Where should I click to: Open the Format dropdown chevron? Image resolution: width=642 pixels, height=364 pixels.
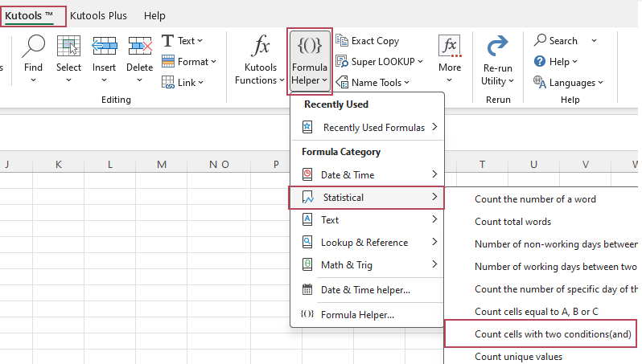(214, 62)
